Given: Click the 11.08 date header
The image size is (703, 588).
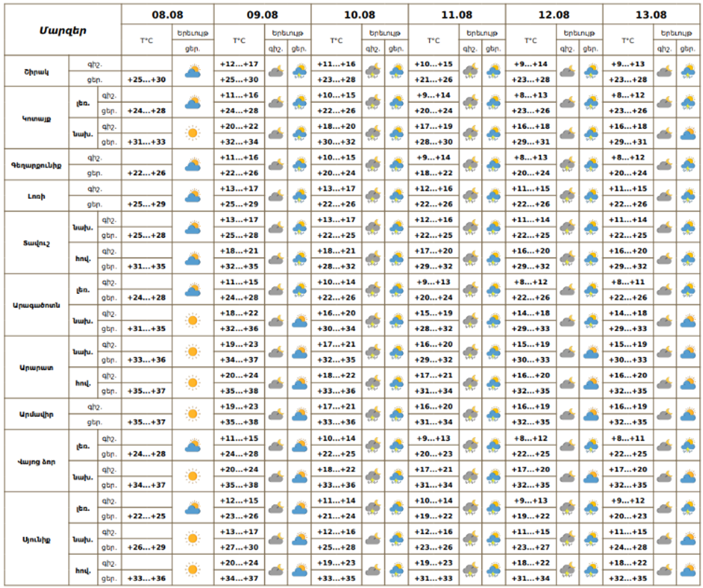Looking at the screenshot, I should [x=457, y=15].
